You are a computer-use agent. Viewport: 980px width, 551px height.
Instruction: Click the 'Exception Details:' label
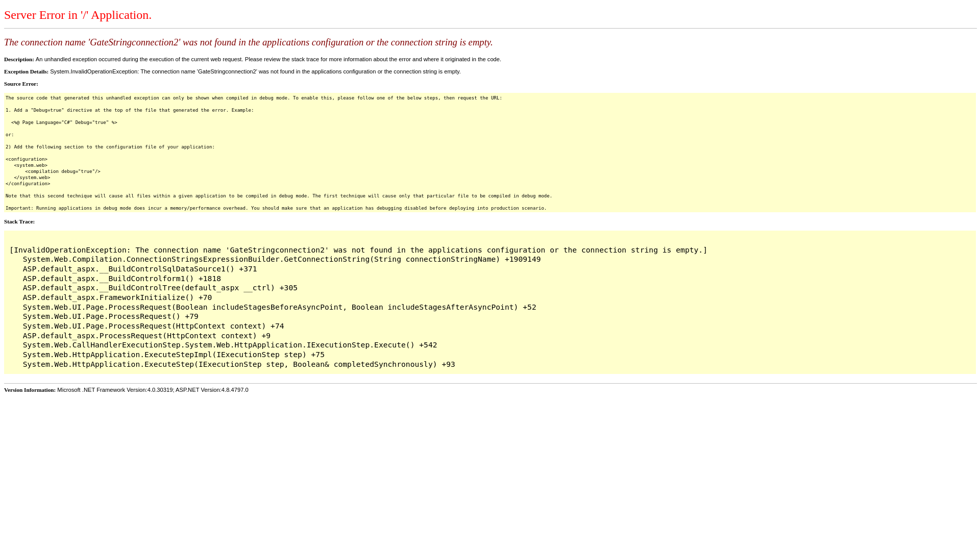point(26,72)
